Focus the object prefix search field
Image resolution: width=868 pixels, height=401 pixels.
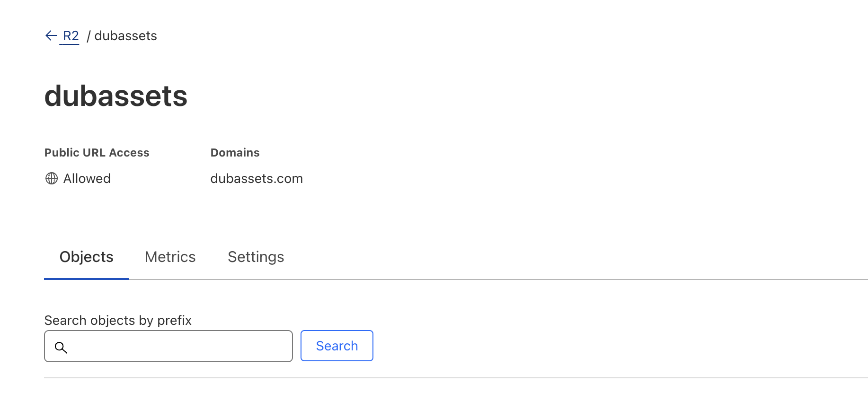click(x=168, y=346)
